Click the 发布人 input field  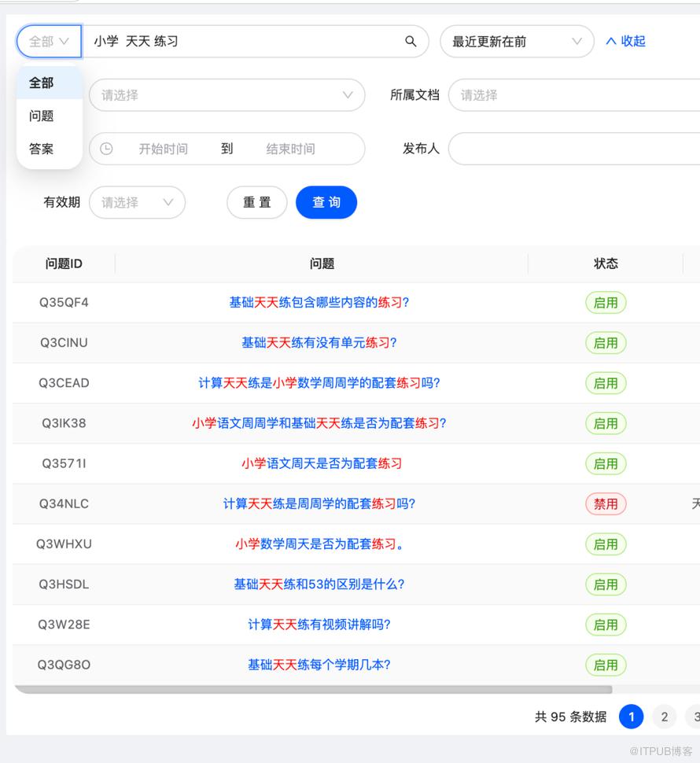coord(574,149)
